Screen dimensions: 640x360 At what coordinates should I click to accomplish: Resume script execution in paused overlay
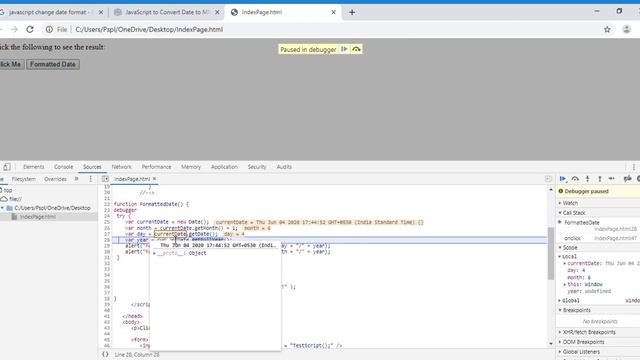click(344, 49)
